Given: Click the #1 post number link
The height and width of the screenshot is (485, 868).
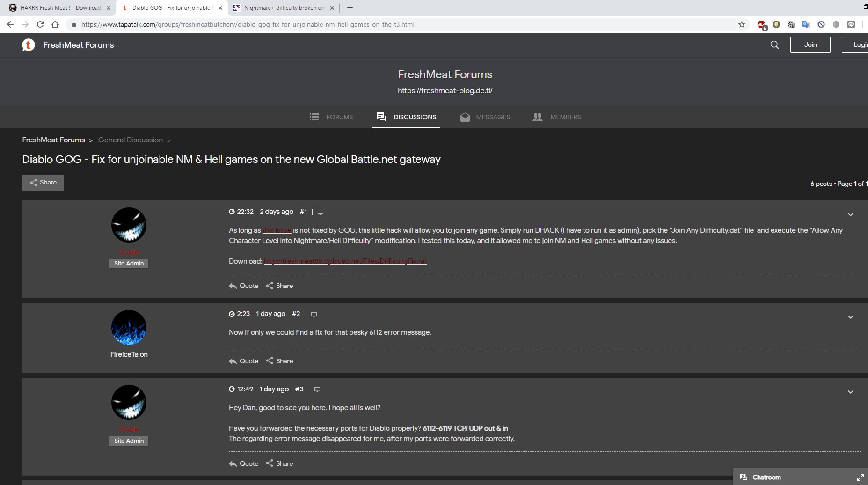Looking at the screenshot, I should click(303, 212).
